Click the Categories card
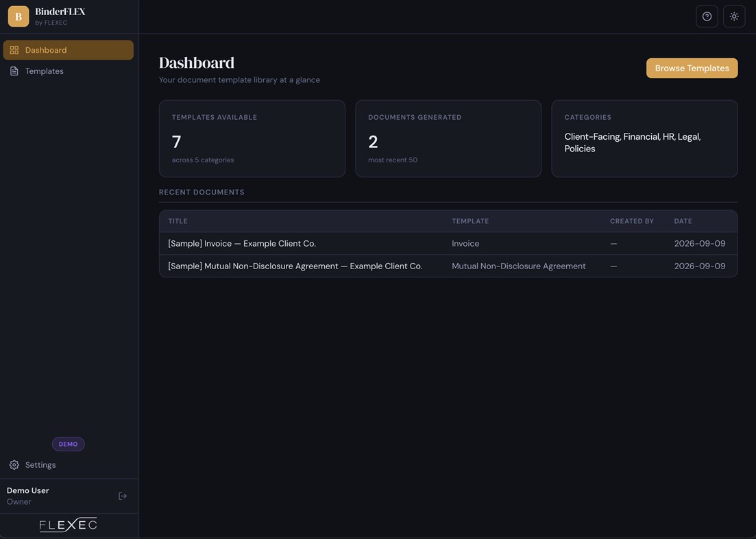 (x=644, y=139)
